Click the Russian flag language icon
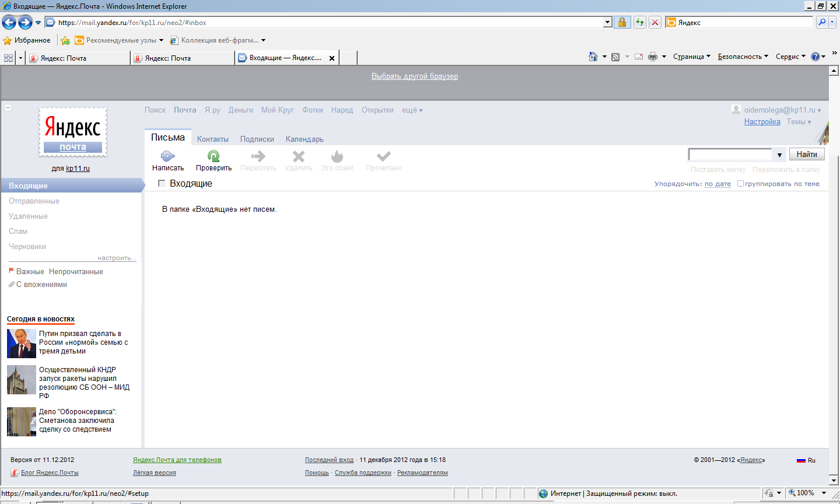 point(801,460)
